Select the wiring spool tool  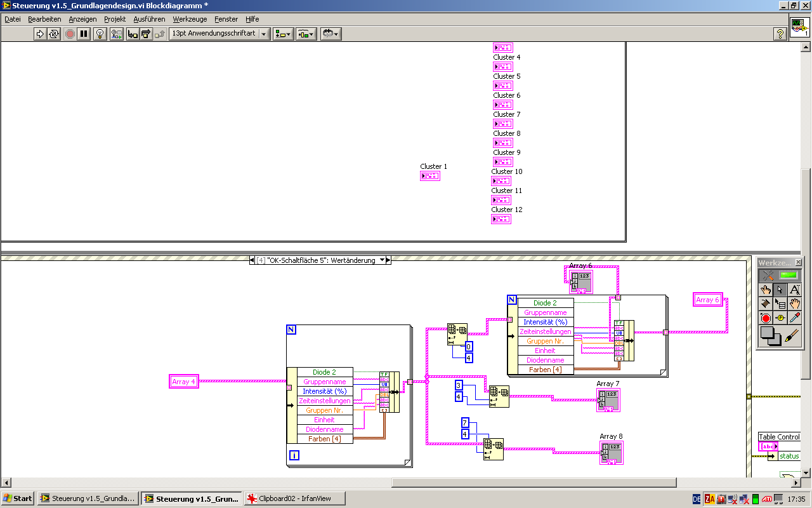(766, 304)
